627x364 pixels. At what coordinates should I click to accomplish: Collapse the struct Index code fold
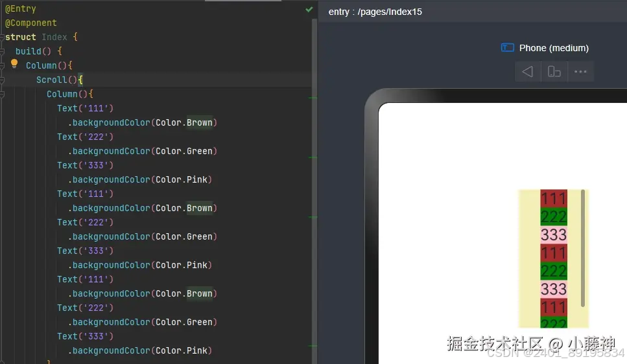tap(2, 37)
